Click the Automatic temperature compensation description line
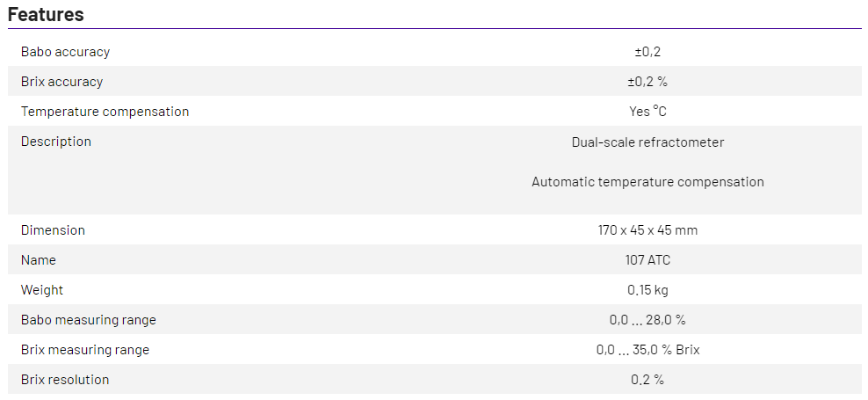 [647, 182]
